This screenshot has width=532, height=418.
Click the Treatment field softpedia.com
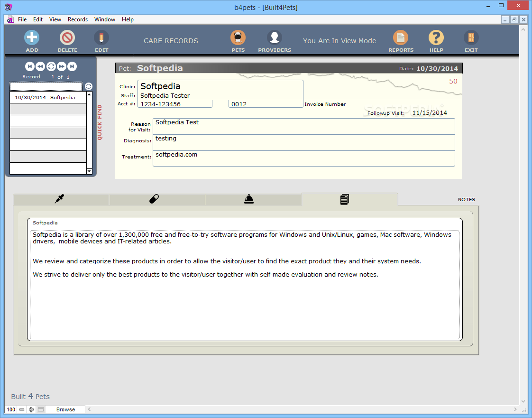tap(303, 158)
